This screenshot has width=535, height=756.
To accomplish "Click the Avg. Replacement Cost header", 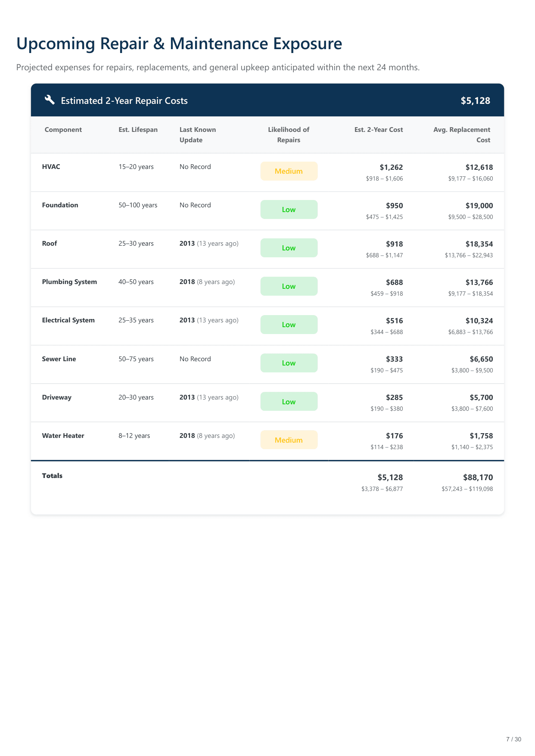I will 461,135.
